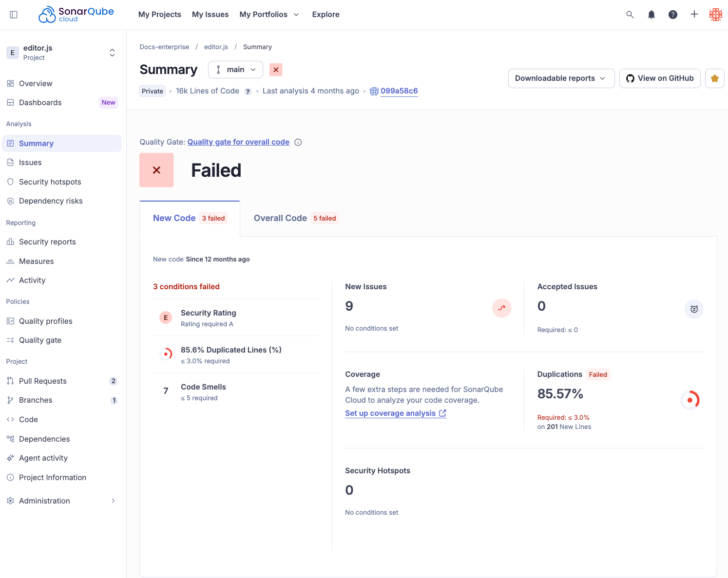This screenshot has height=578, width=728.
Task: Open the user avatar menu
Action: coord(716,15)
